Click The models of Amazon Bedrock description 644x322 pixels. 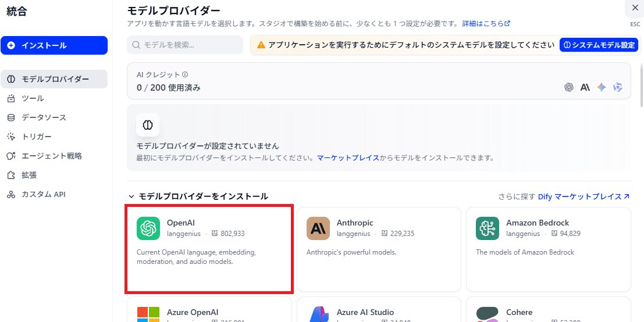click(x=525, y=252)
